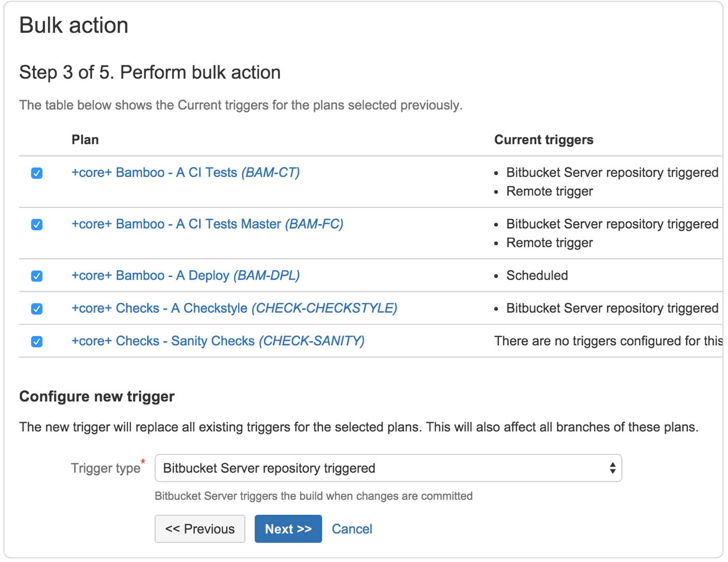Open the A CI Tests (BAM-CT) plan link

[x=186, y=173]
